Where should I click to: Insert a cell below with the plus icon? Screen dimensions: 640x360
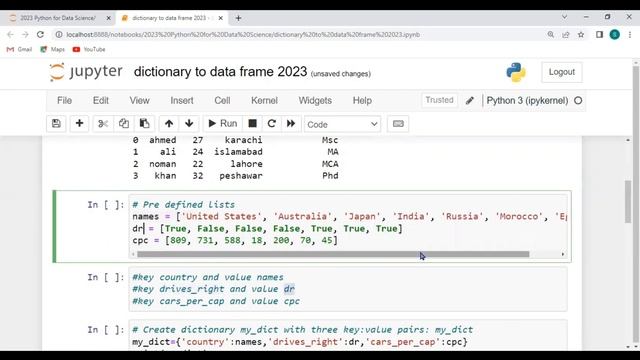[x=79, y=124]
